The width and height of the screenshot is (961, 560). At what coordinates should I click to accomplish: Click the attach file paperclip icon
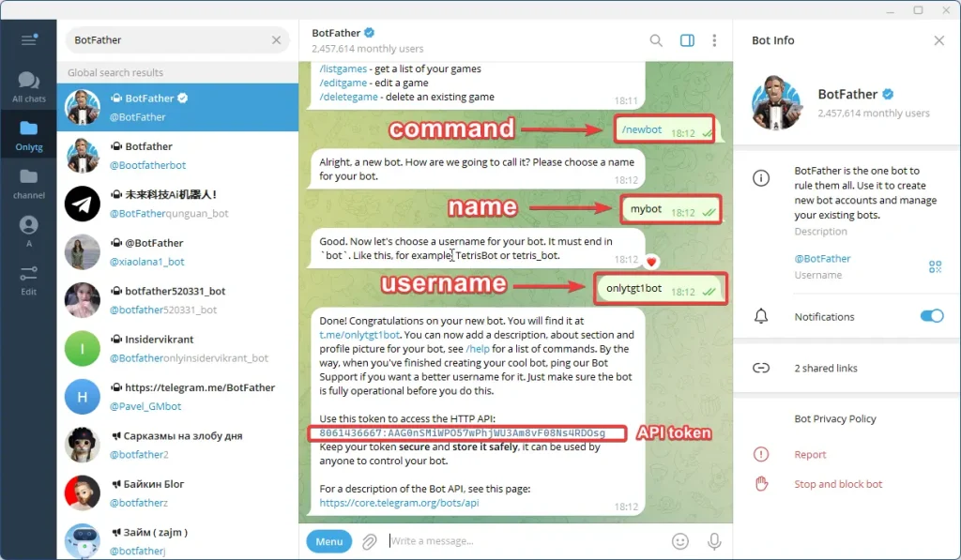point(370,541)
